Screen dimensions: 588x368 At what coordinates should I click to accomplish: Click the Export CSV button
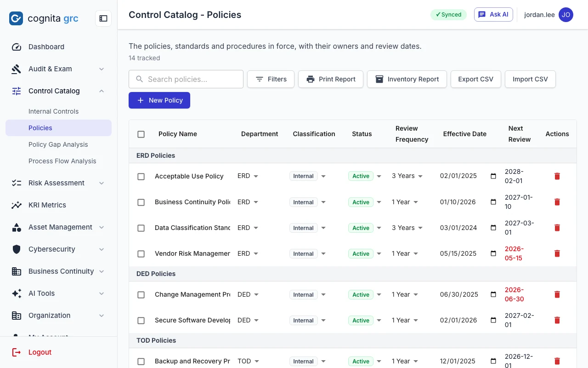pos(476,79)
